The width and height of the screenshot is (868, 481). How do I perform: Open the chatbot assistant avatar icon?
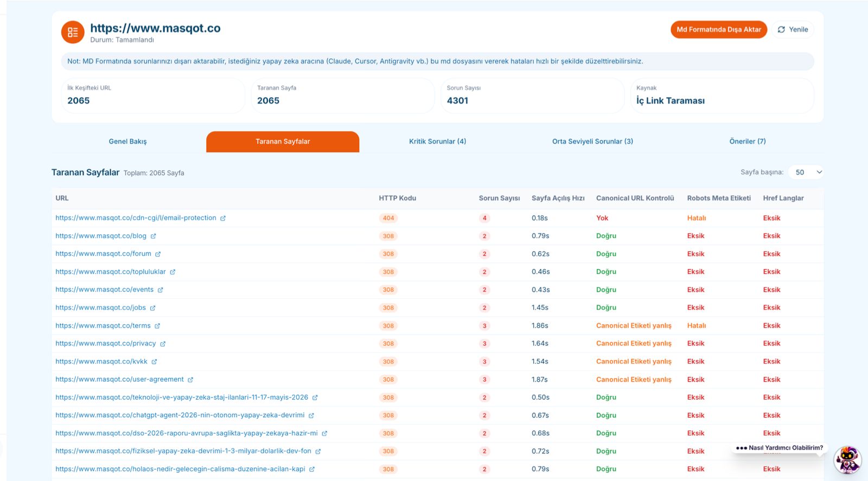pos(847,460)
